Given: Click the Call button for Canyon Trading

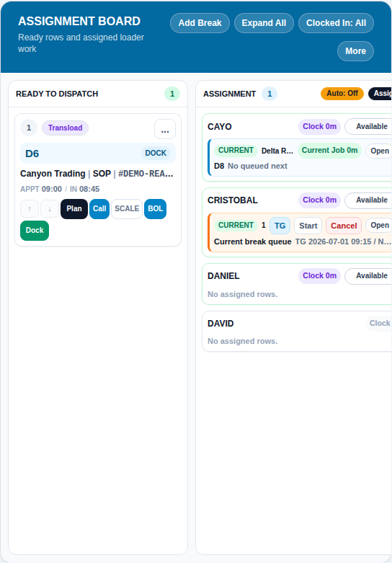Looking at the screenshot, I should click(99, 208).
